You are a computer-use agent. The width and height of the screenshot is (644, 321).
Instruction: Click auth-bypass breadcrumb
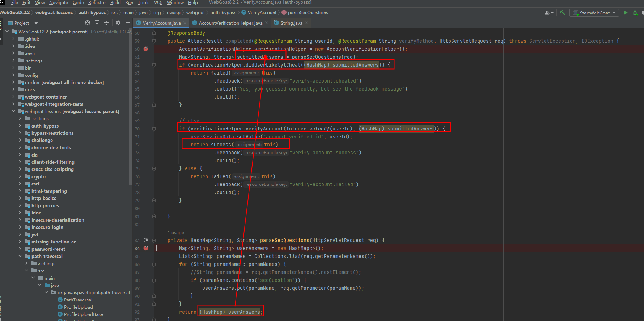pos(92,13)
